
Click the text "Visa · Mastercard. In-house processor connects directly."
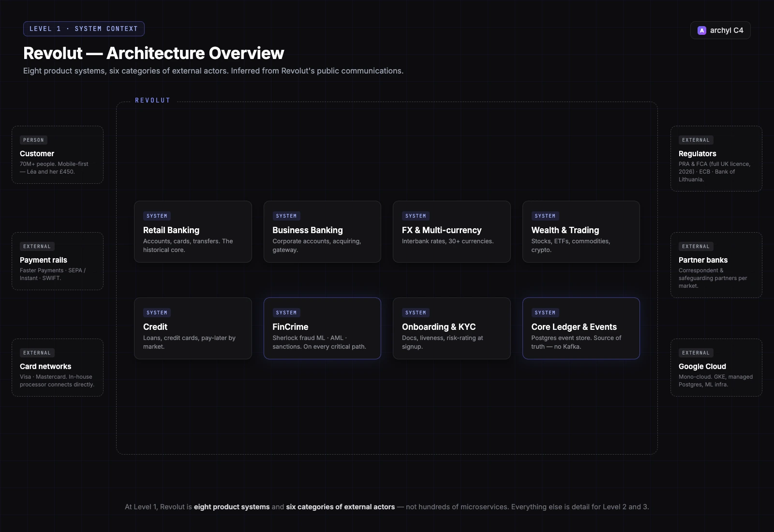tap(57, 381)
